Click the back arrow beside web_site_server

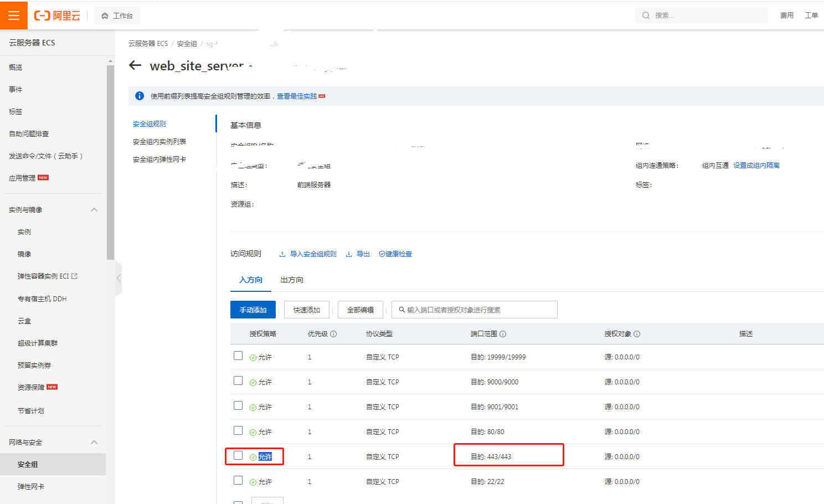135,65
